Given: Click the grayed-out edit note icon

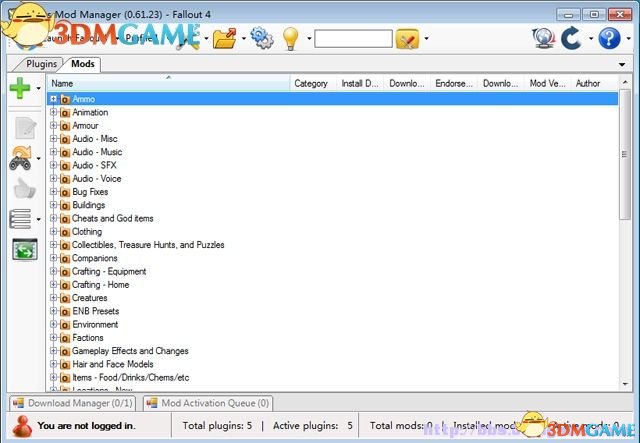Looking at the screenshot, I should pos(25,128).
